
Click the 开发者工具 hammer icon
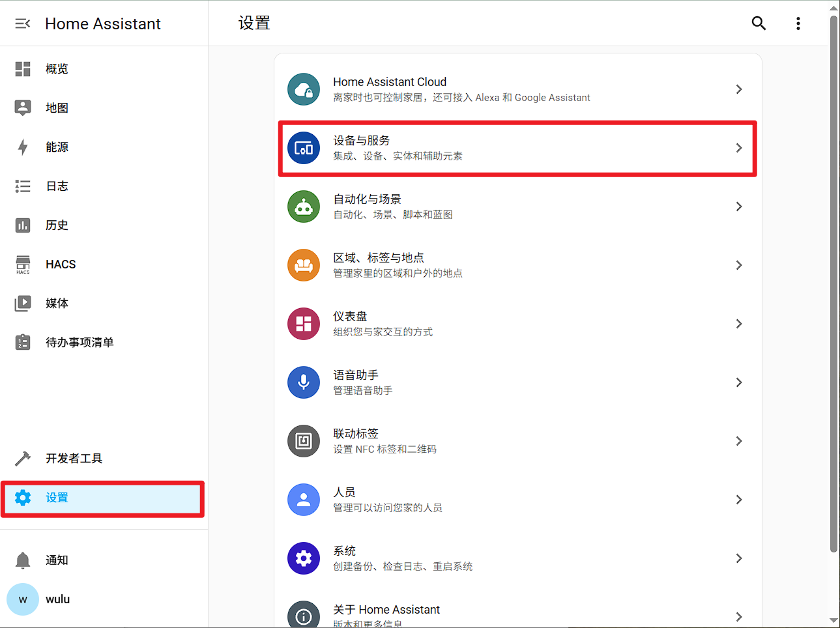(x=23, y=459)
